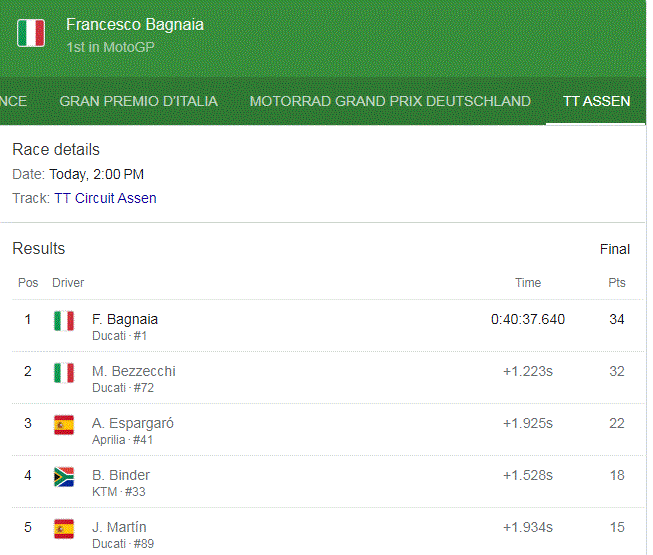This screenshot has width=653, height=555.
Task: Open the Motorrad Grand Prix Deutschland tab
Action: [x=390, y=101]
